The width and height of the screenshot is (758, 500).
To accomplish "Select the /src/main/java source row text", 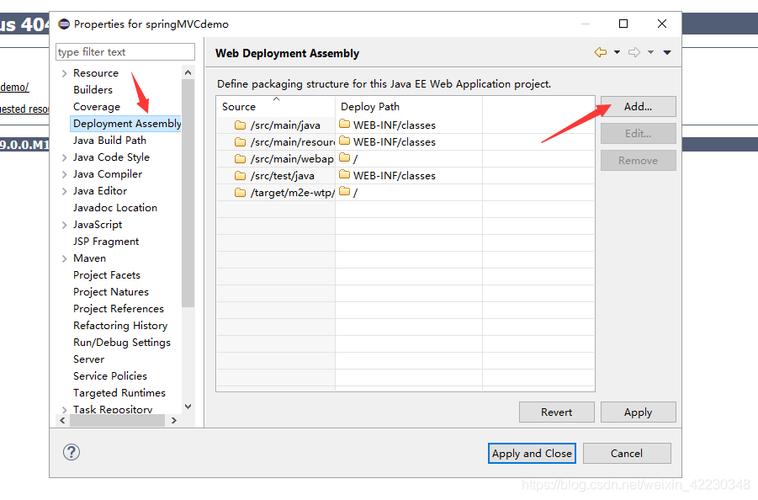I will (285, 125).
